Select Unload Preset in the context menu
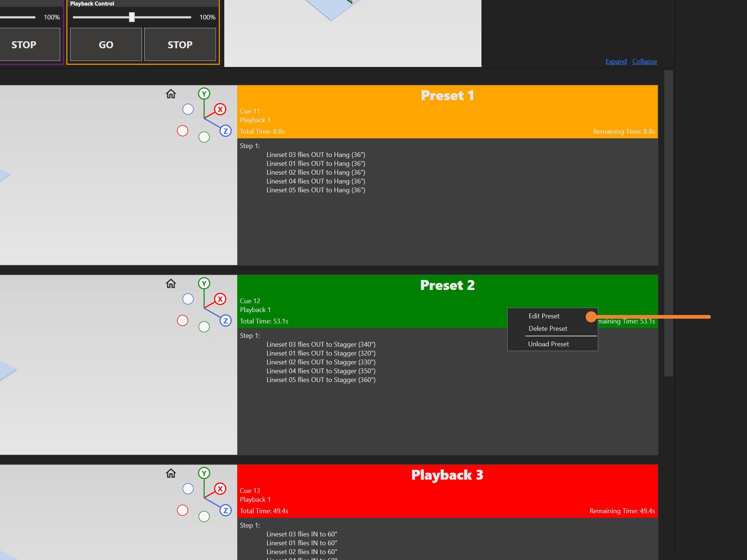 548,344
